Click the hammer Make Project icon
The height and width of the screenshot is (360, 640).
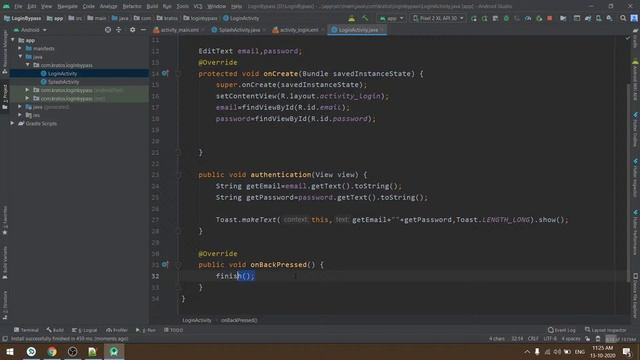(x=365, y=18)
